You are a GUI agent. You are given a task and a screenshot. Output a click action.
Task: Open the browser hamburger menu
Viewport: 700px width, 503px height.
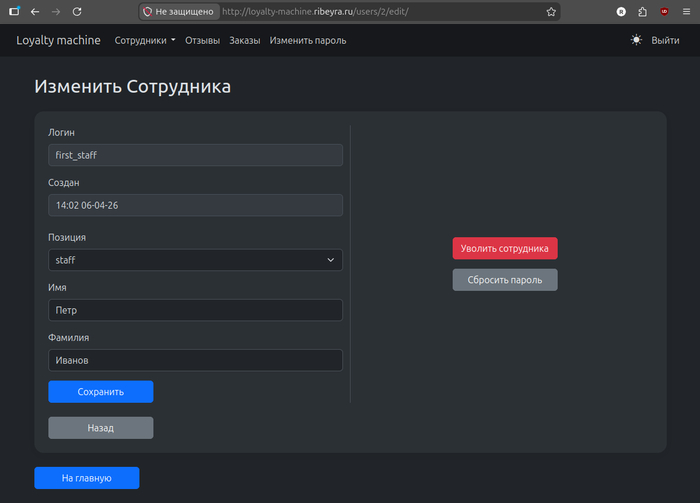pyautogui.click(x=686, y=12)
